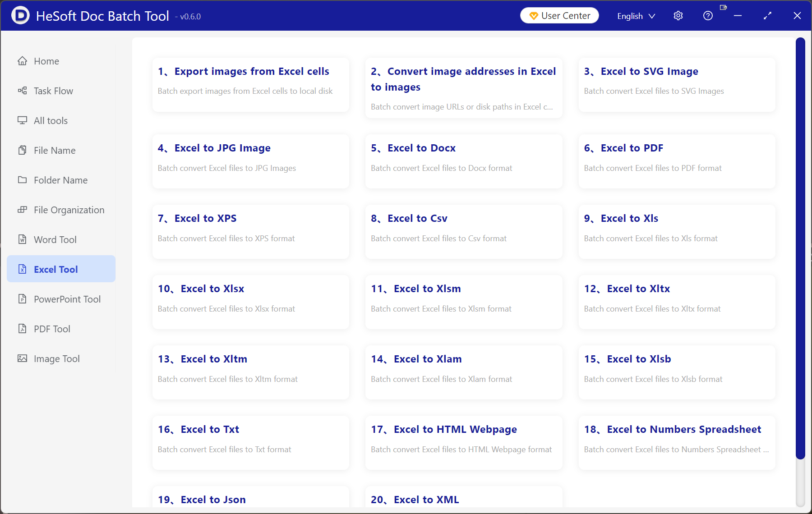Click the Folder Name folder icon
Screen dimensions: 812x514
(22, 180)
